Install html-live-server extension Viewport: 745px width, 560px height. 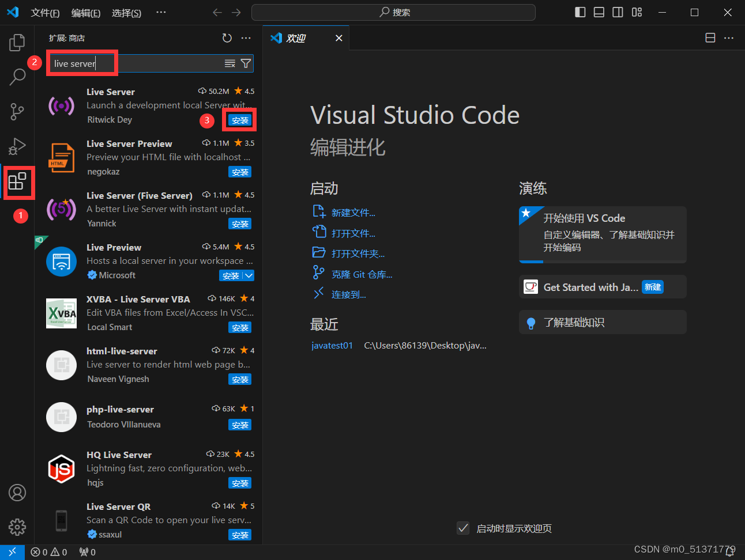pyautogui.click(x=240, y=380)
